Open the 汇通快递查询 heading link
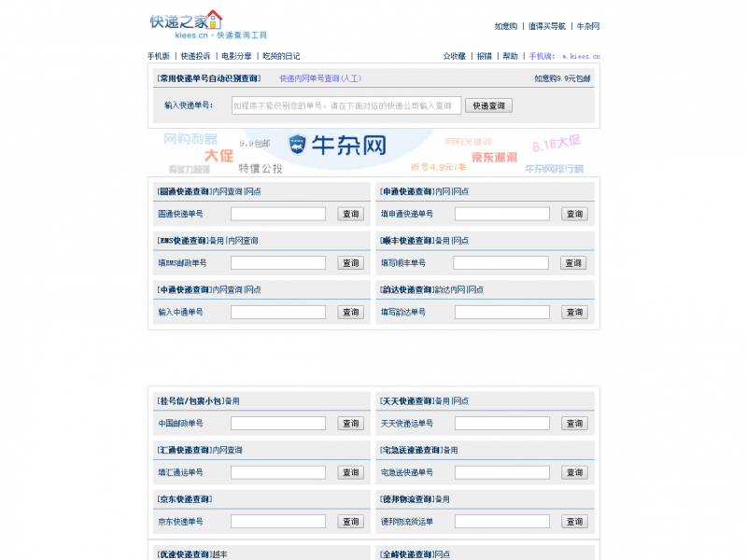 184,450
